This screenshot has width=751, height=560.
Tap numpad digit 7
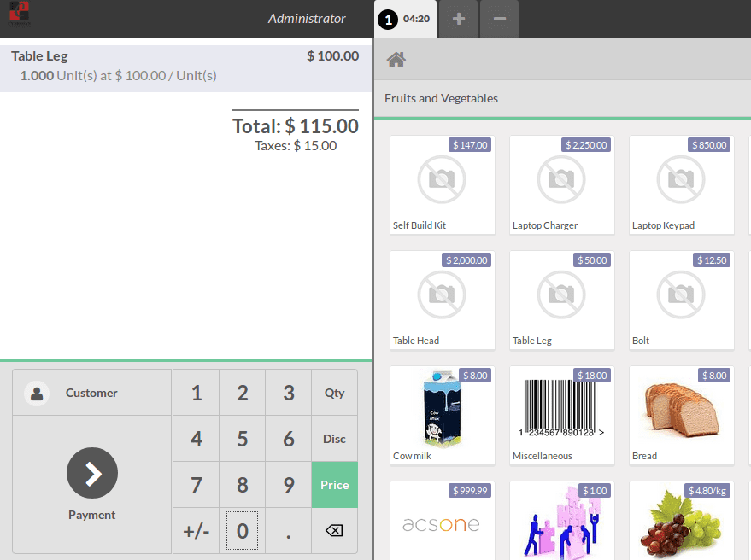tap(197, 485)
